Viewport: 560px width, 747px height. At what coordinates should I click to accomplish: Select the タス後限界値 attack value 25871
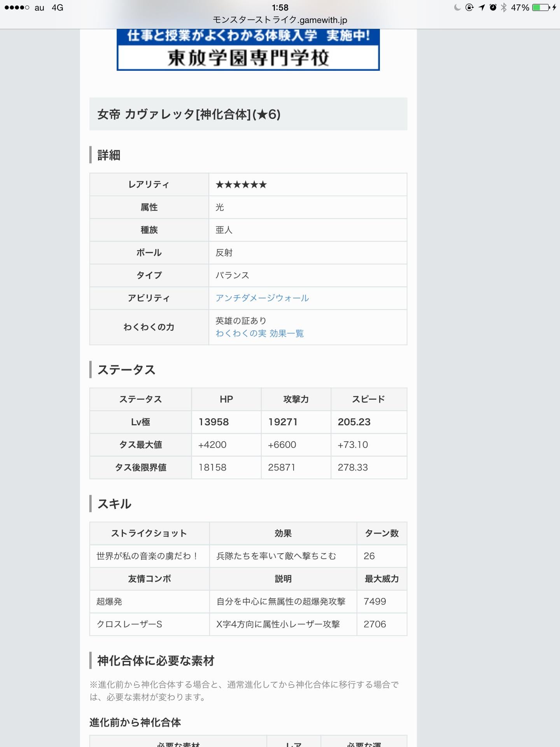coord(282,467)
